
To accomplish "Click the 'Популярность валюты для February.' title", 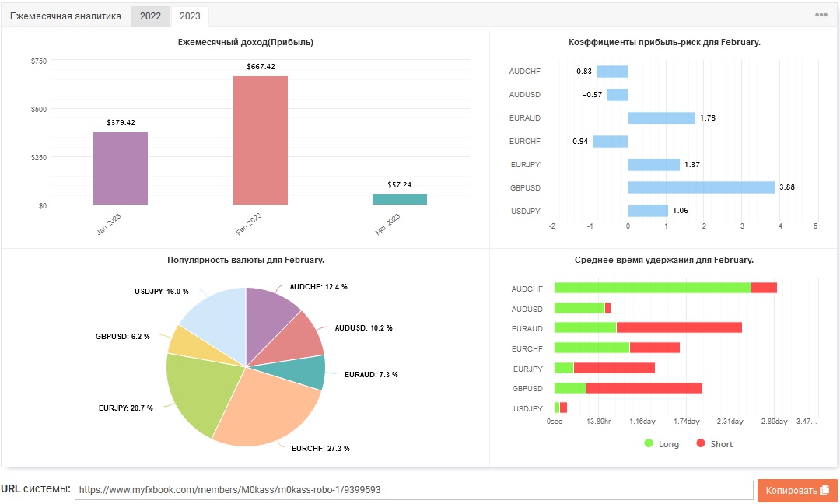I will click(245, 260).
